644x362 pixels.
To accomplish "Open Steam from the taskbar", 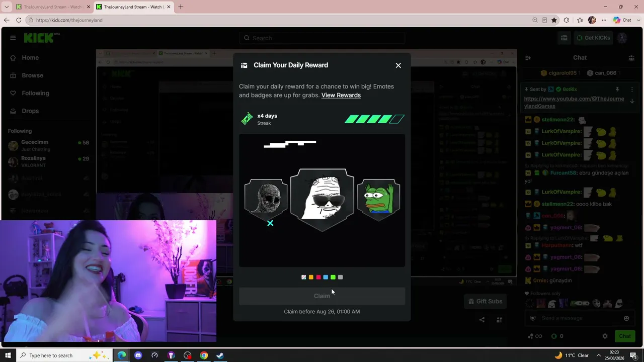I will point(220,355).
